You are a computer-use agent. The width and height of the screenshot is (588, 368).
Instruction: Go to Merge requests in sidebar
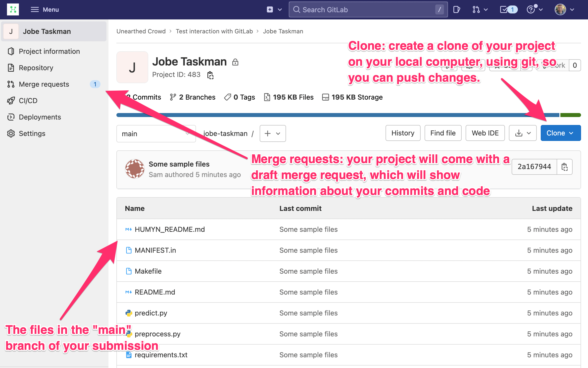tap(44, 84)
